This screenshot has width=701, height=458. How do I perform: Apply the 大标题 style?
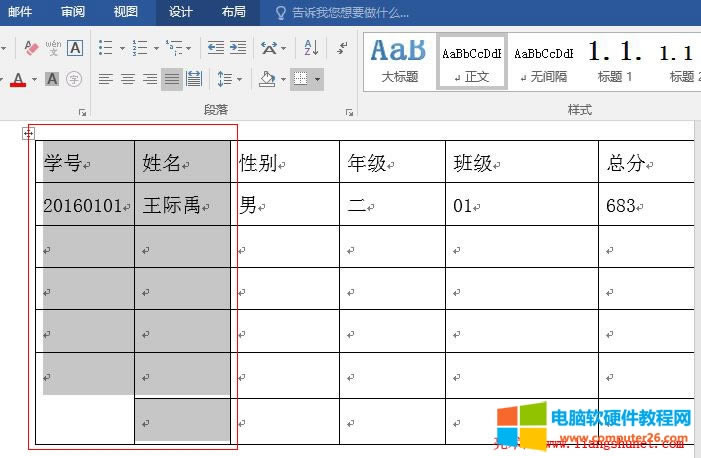(x=400, y=62)
